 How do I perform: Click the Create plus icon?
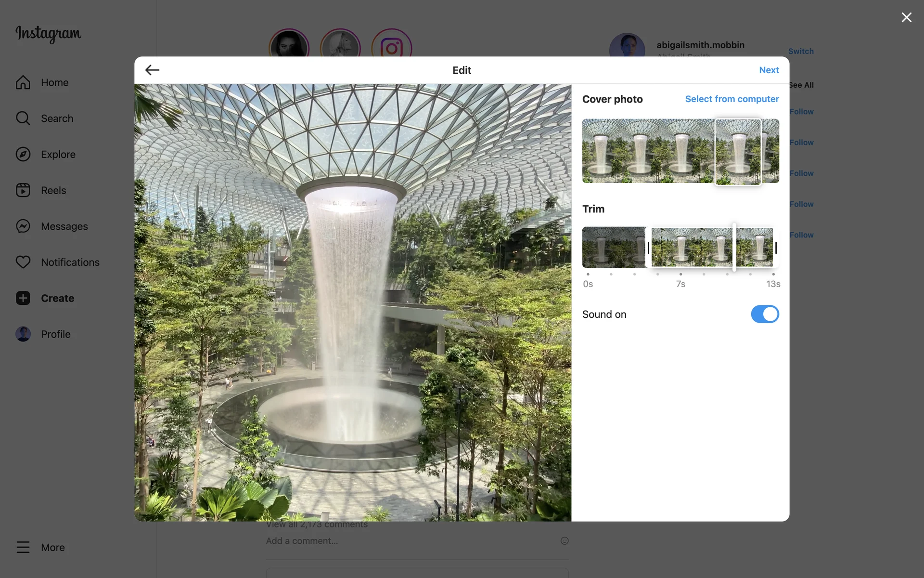(x=23, y=298)
